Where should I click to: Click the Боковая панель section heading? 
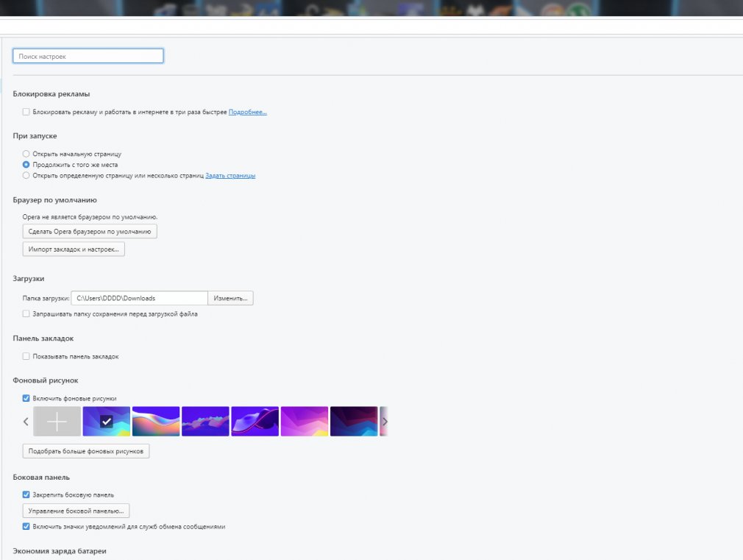point(41,478)
